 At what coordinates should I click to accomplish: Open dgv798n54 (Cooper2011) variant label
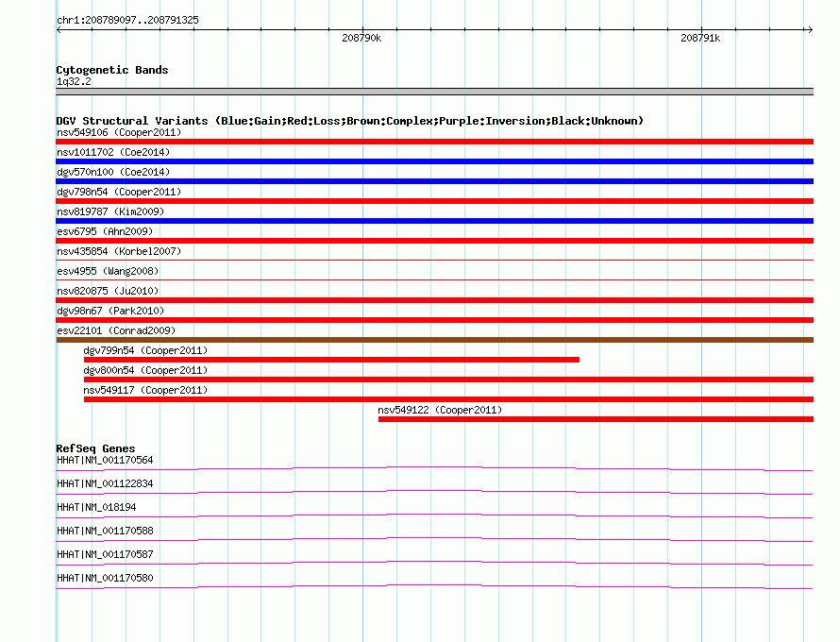119,192
